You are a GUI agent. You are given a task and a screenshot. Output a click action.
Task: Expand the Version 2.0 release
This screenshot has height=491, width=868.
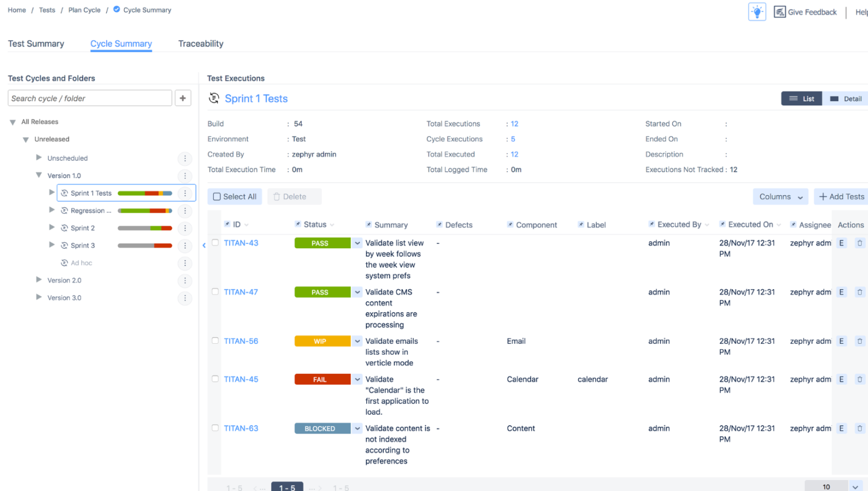point(38,280)
